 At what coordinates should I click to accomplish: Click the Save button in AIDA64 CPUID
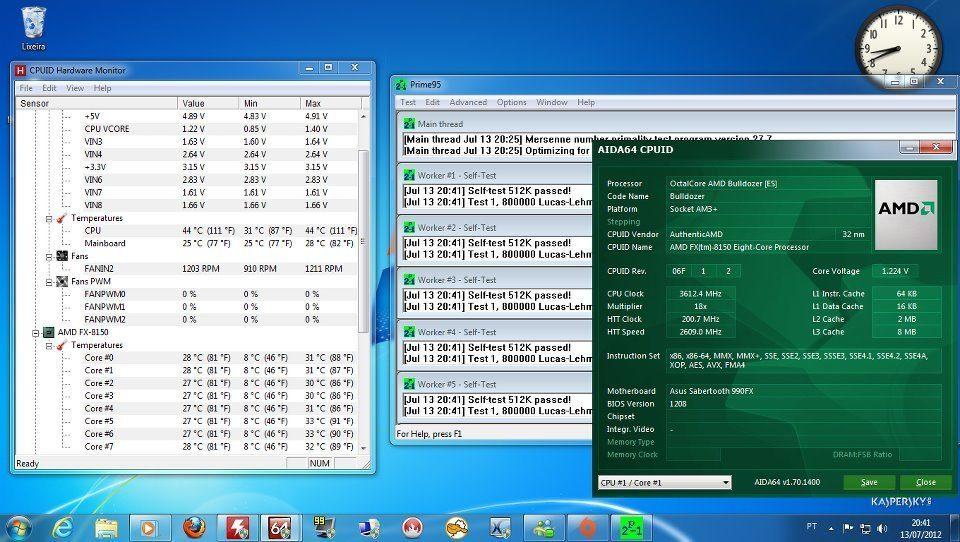point(868,482)
